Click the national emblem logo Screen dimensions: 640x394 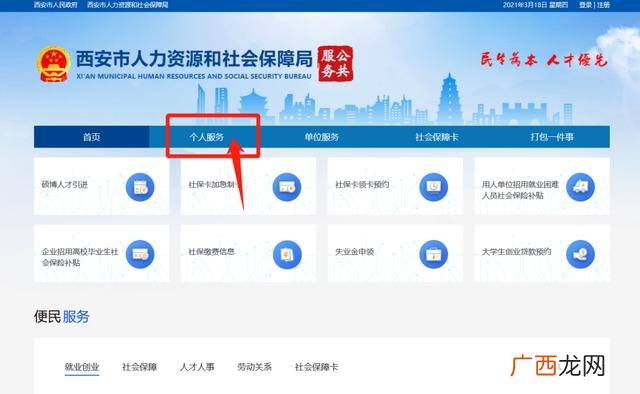53,64
